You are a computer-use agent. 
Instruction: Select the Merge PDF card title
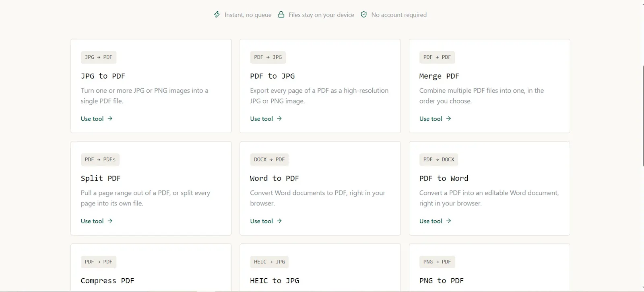click(439, 76)
